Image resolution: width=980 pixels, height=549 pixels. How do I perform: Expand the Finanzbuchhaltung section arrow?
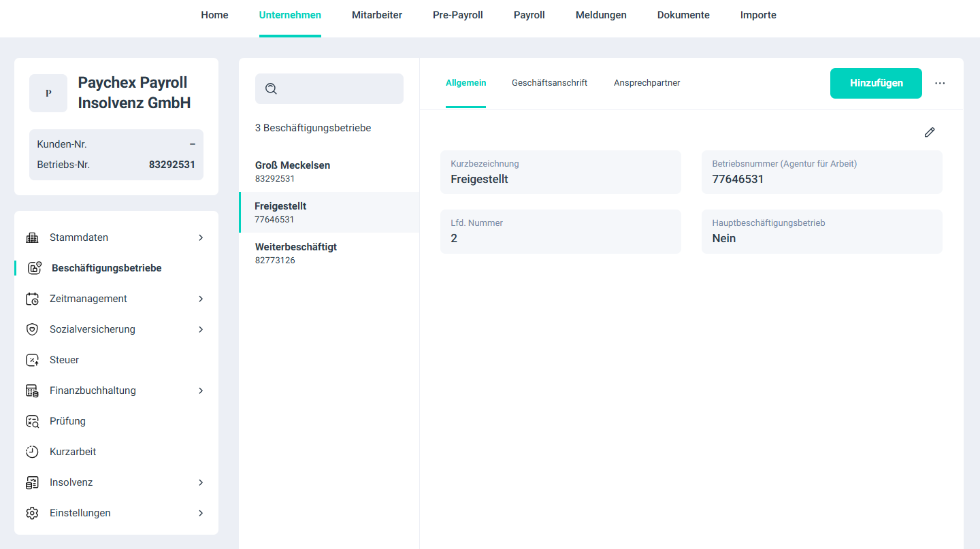click(201, 390)
